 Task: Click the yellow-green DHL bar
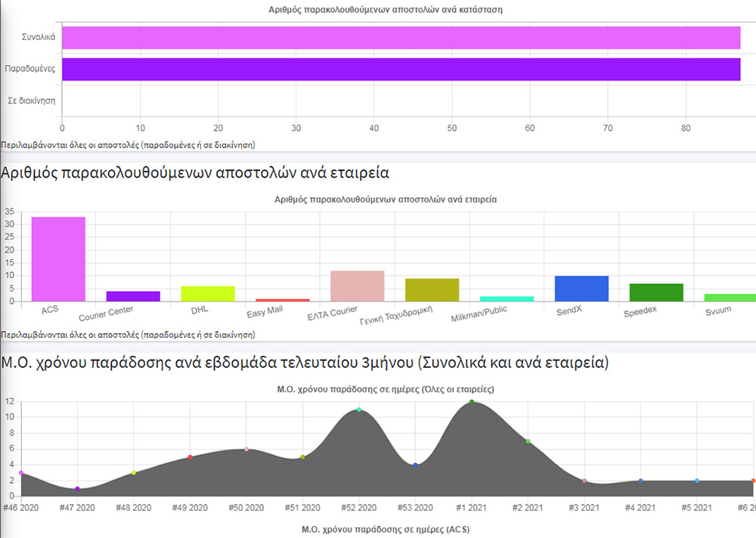(208, 294)
